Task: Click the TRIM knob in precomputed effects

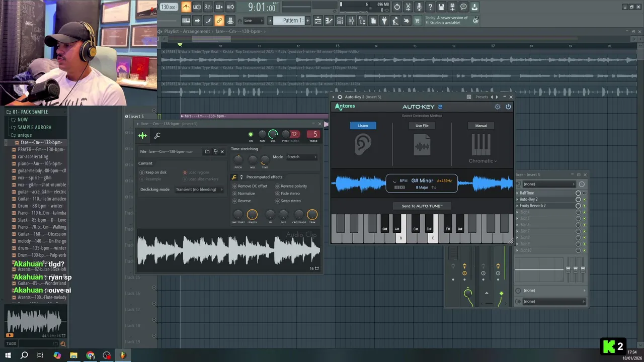Action: (312, 215)
